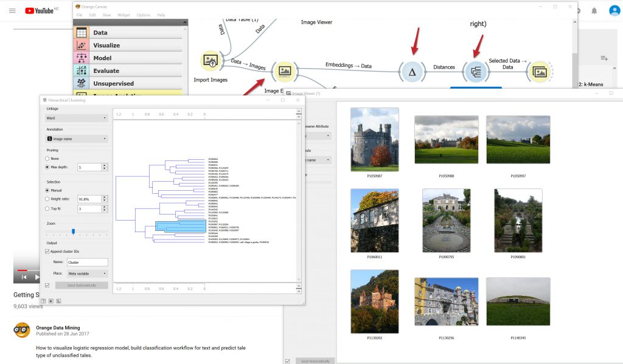Select the Image Embedding widget node
Screen dimensions: 623x364
click(284, 72)
